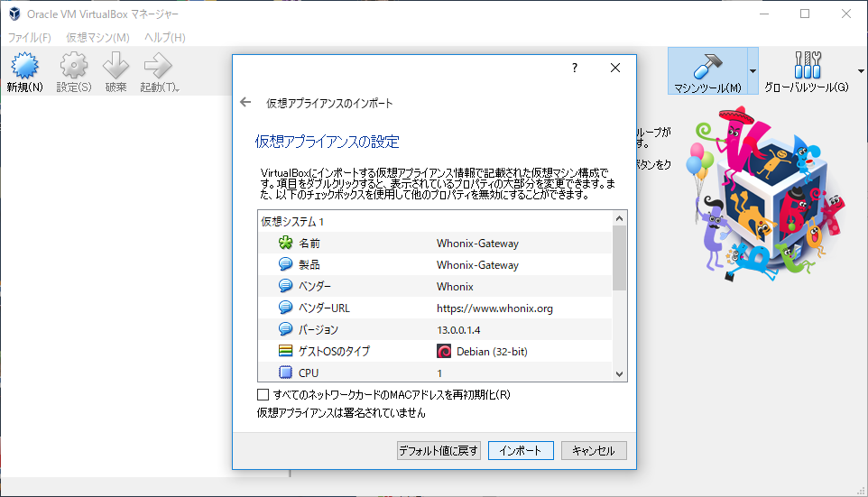
Task: Click the ベンダー row speech bubble icon
Action: 286,286
